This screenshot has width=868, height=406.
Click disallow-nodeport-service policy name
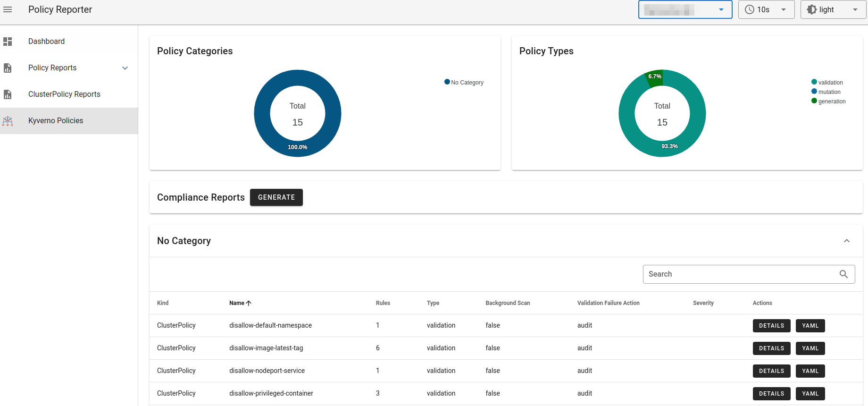(x=267, y=371)
